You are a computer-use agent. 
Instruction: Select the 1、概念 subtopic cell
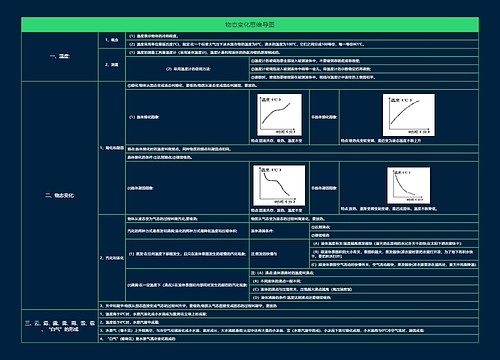point(112,40)
